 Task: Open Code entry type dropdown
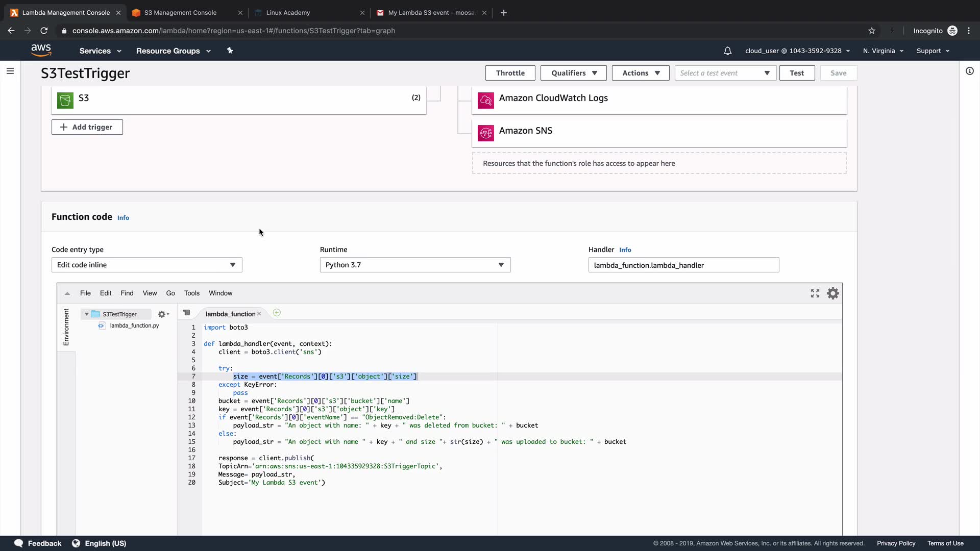tap(146, 265)
